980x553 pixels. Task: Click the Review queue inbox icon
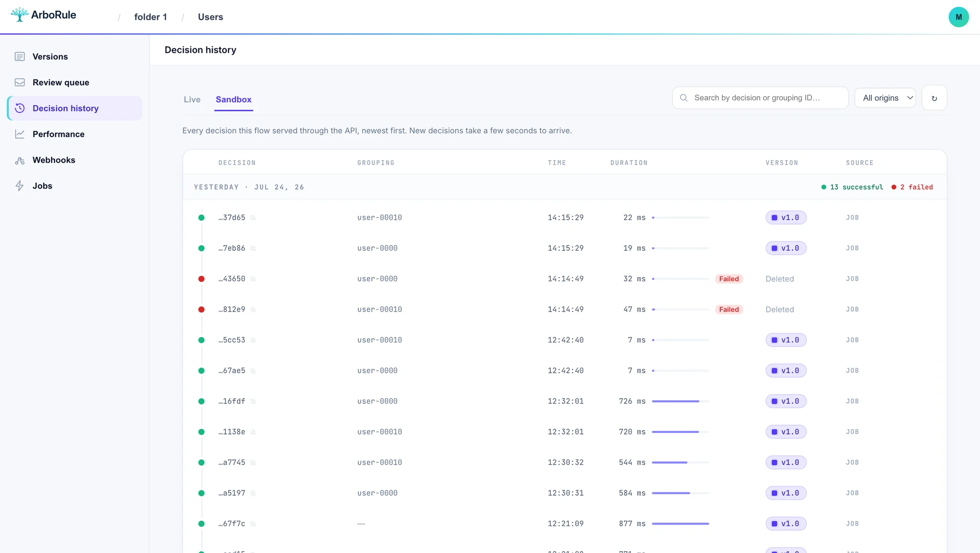[x=20, y=82]
